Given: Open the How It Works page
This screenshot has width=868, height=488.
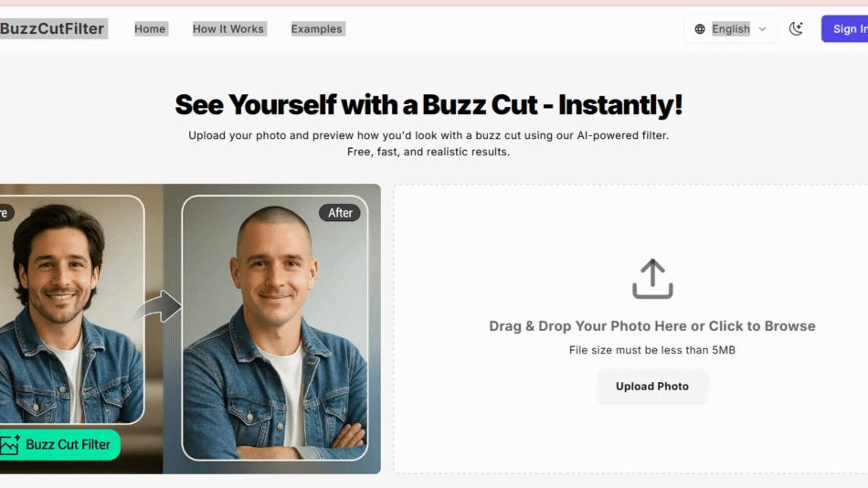Looking at the screenshot, I should pos(228,29).
